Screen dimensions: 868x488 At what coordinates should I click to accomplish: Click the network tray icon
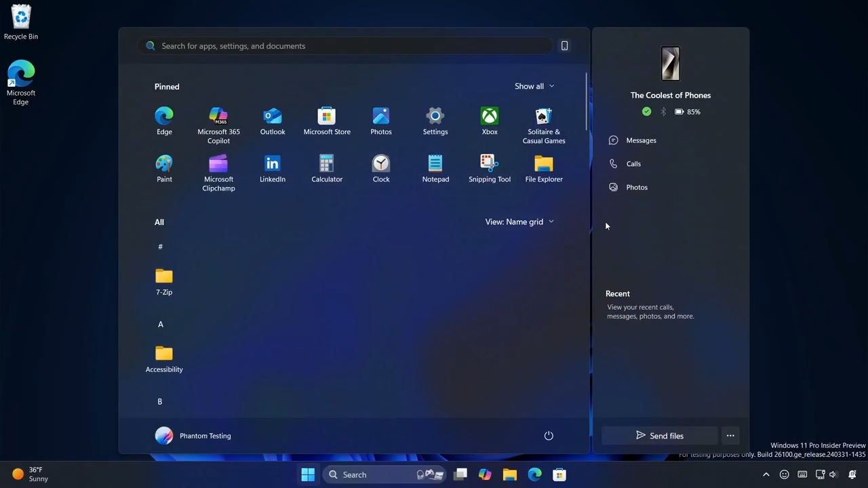820,474
